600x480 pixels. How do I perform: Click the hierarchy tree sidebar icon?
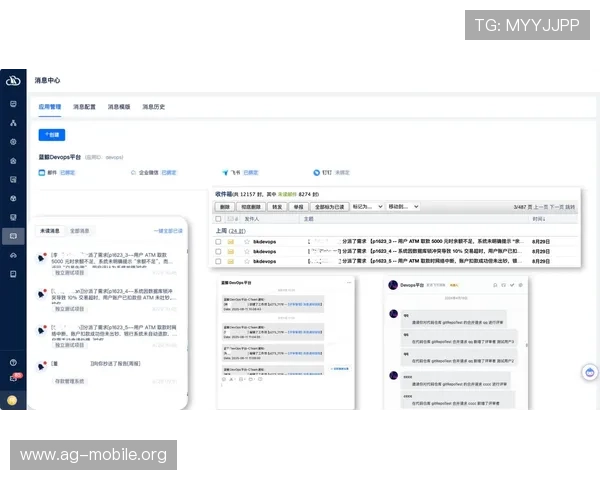pos(13,123)
